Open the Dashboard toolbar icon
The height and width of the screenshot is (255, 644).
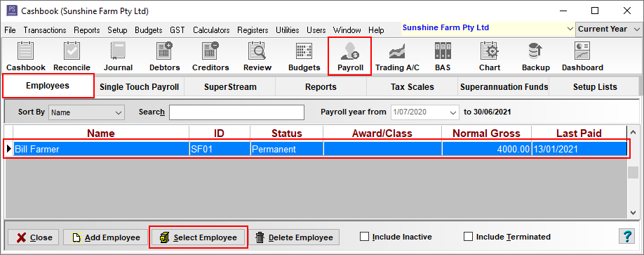(582, 56)
